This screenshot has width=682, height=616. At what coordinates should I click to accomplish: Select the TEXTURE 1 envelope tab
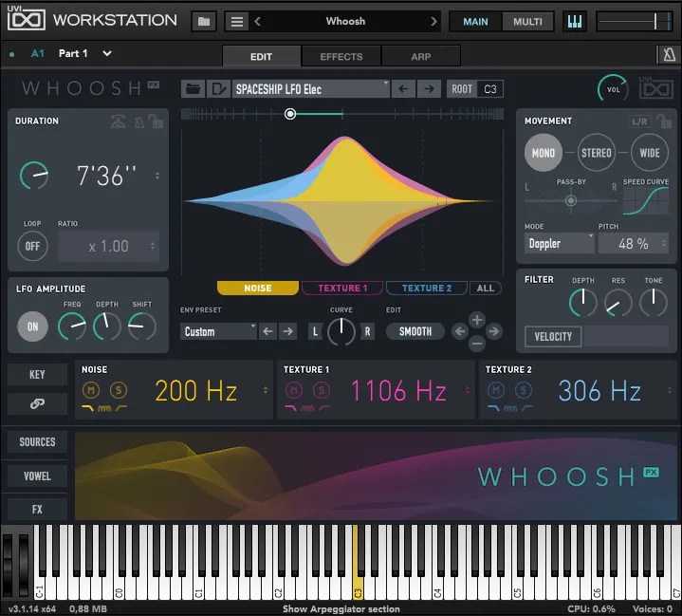342,289
